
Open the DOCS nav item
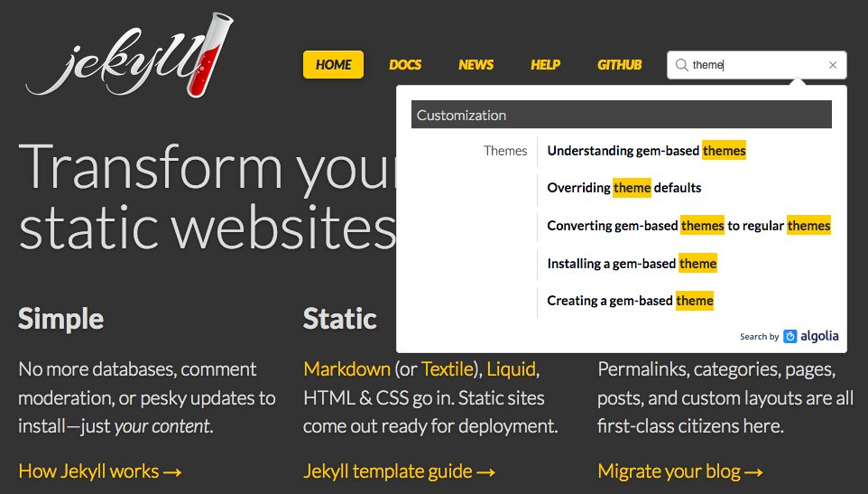pyautogui.click(x=405, y=65)
